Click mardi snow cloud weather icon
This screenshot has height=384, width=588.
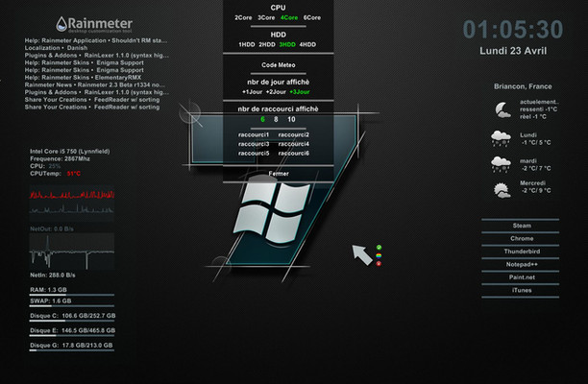click(501, 164)
